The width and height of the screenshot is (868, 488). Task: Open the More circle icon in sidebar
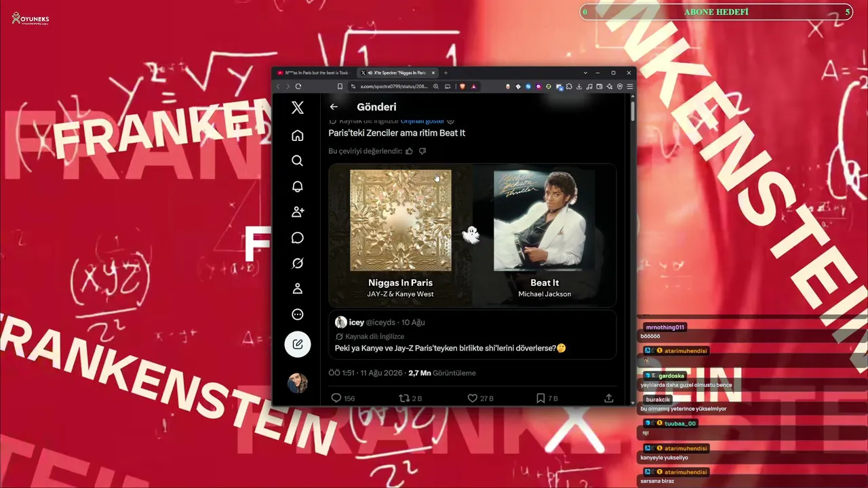297,314
